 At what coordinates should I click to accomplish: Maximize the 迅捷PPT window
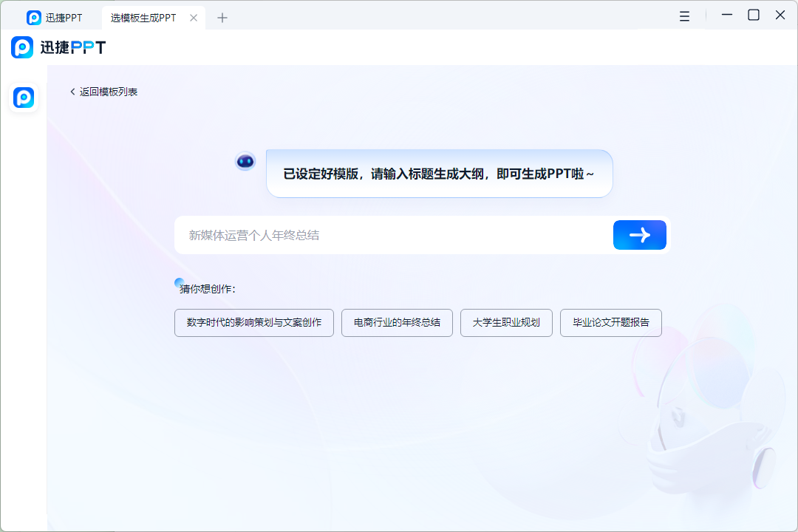coord(754,15)
